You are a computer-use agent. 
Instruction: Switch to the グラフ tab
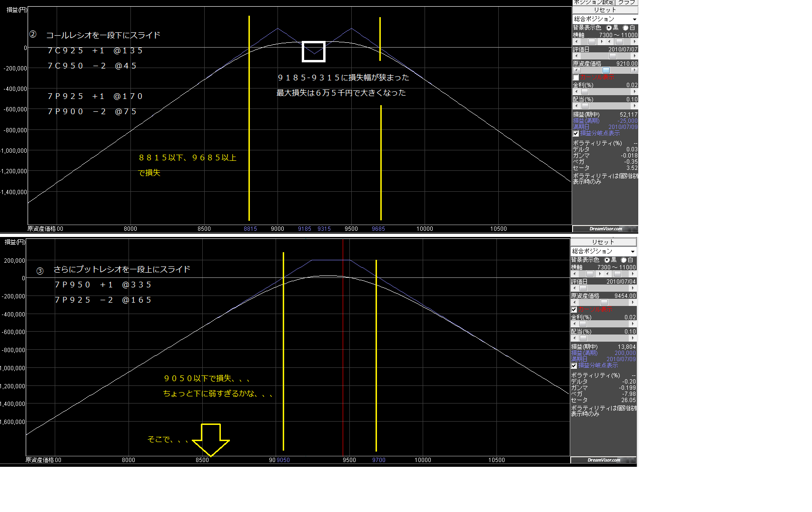tap(627, 2)
